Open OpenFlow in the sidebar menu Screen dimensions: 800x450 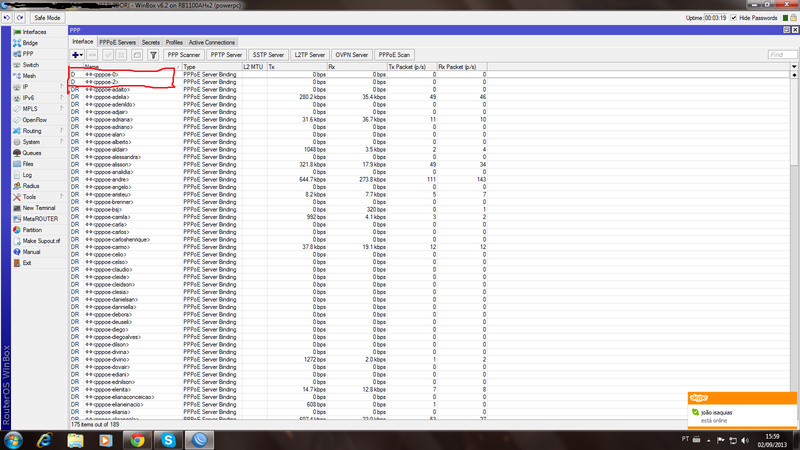[34, 120]
